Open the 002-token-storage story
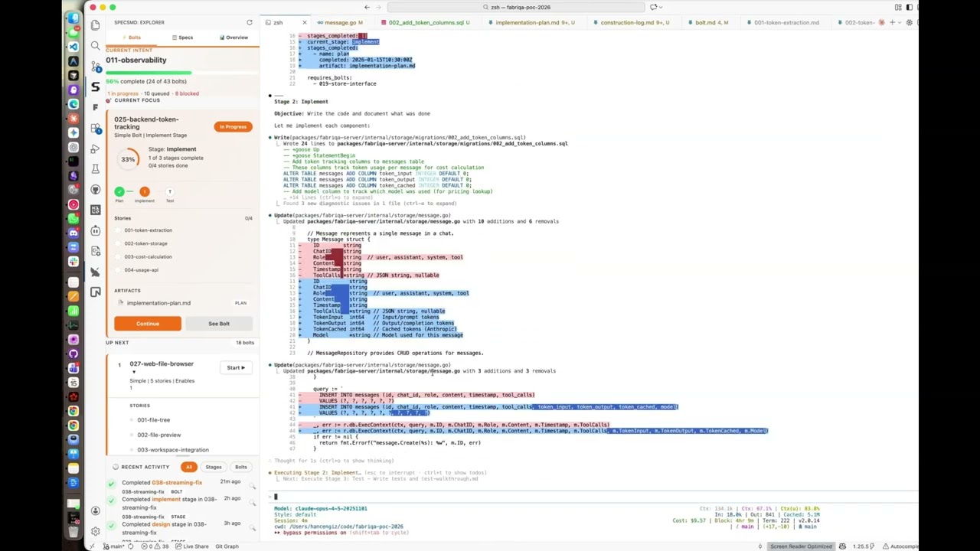 click(x=145, y=243)
